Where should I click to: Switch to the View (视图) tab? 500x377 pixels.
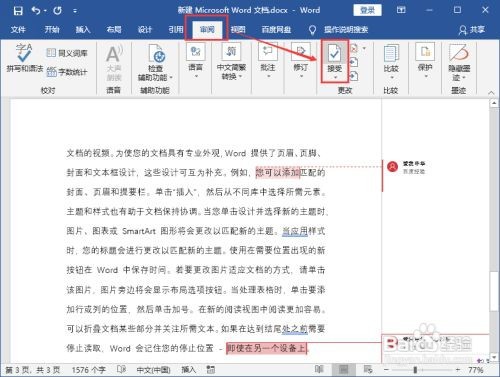[238, 30]
